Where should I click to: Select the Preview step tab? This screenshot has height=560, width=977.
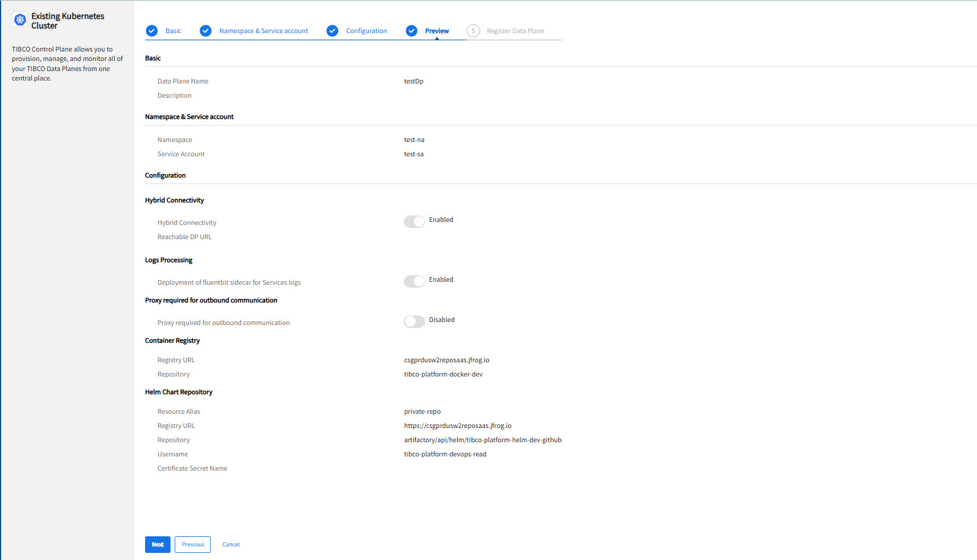(437, 31)
